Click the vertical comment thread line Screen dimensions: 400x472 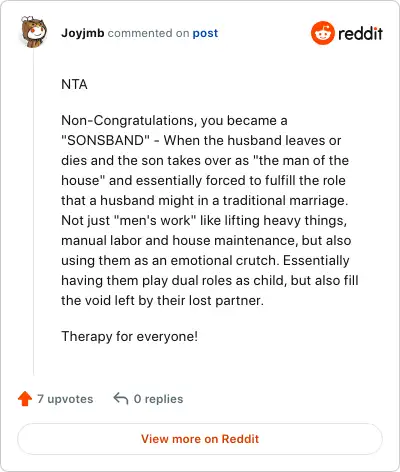pos(34,213)
